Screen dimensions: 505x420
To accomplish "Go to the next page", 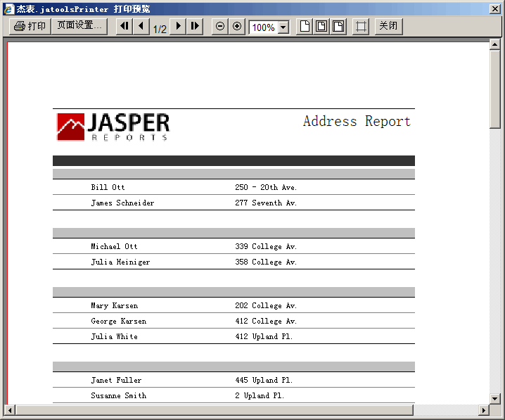I will pyautogui.click(x=178, y=26).
